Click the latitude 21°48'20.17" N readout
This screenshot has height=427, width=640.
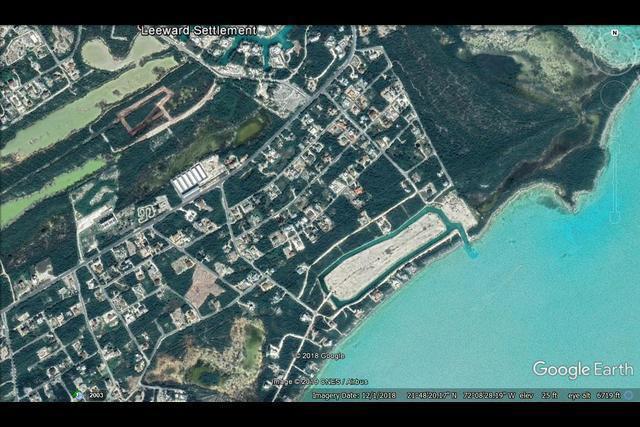pos(432,395)
